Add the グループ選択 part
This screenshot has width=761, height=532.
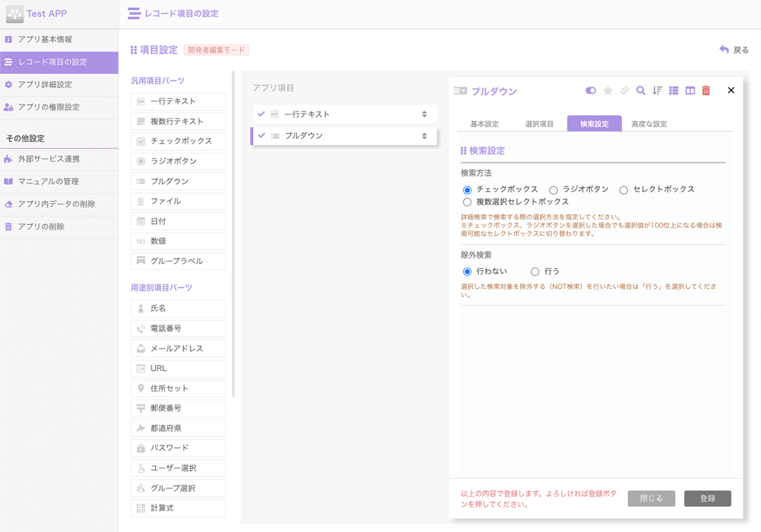click(178, 488)
